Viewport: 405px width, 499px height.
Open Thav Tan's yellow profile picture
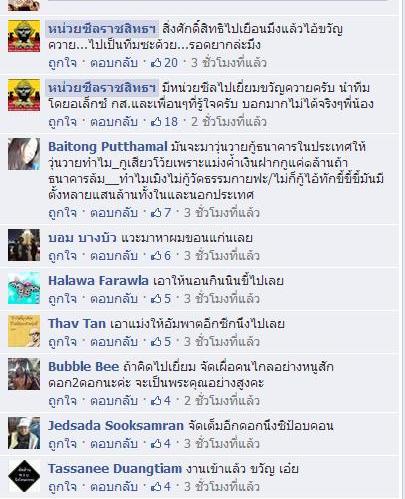pos(24,331)
